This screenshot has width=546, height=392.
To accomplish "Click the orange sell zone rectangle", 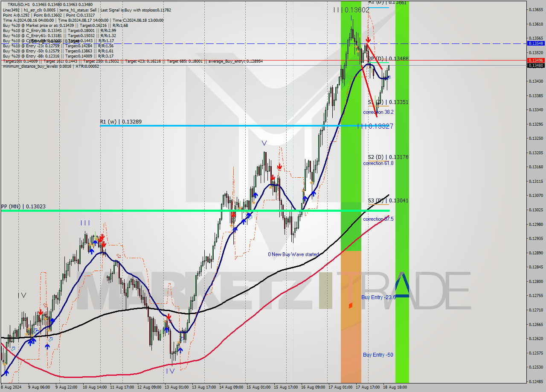I will click(x=351, y=317).
